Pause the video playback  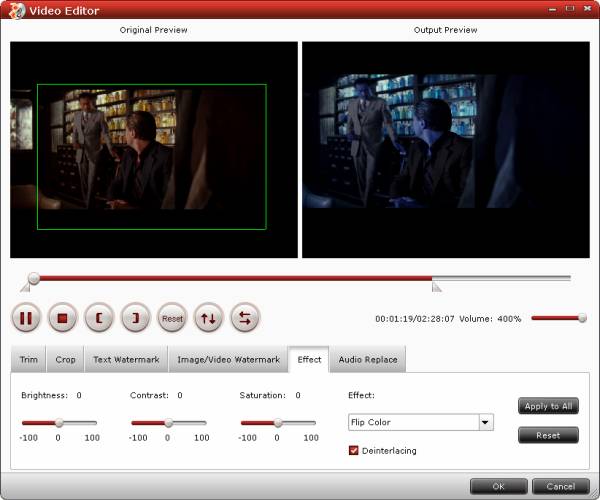[x=26, y=318]
